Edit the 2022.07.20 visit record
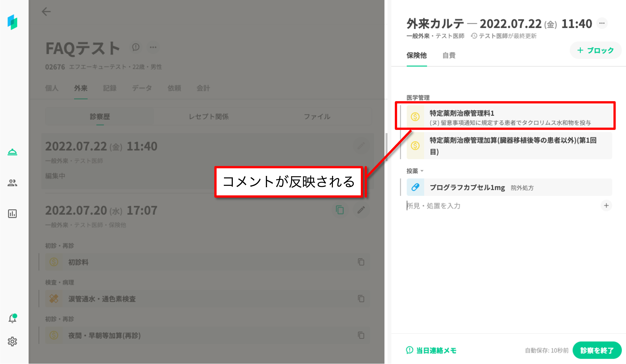 pyautogui.click(x=361, y=210)
